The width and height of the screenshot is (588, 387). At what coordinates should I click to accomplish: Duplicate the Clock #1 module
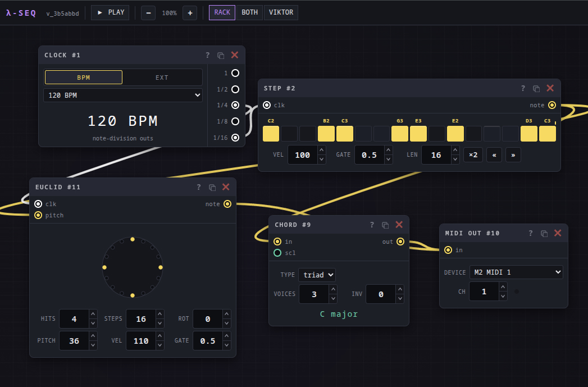click(x=221, y=56)
